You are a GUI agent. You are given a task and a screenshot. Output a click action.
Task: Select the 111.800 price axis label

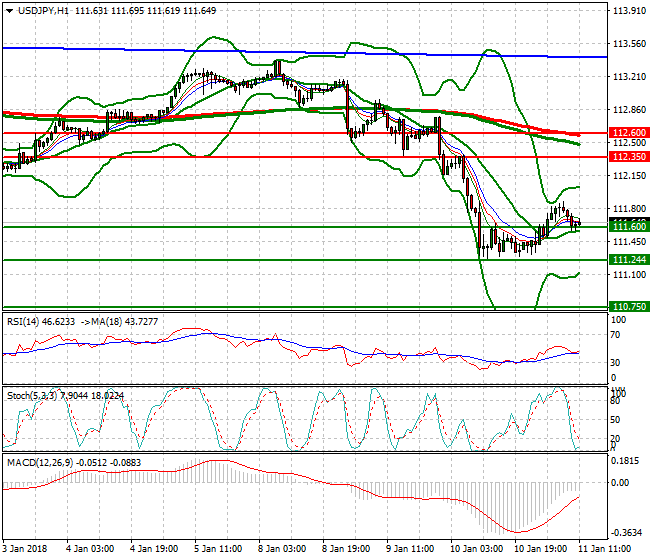pos(629,209)
